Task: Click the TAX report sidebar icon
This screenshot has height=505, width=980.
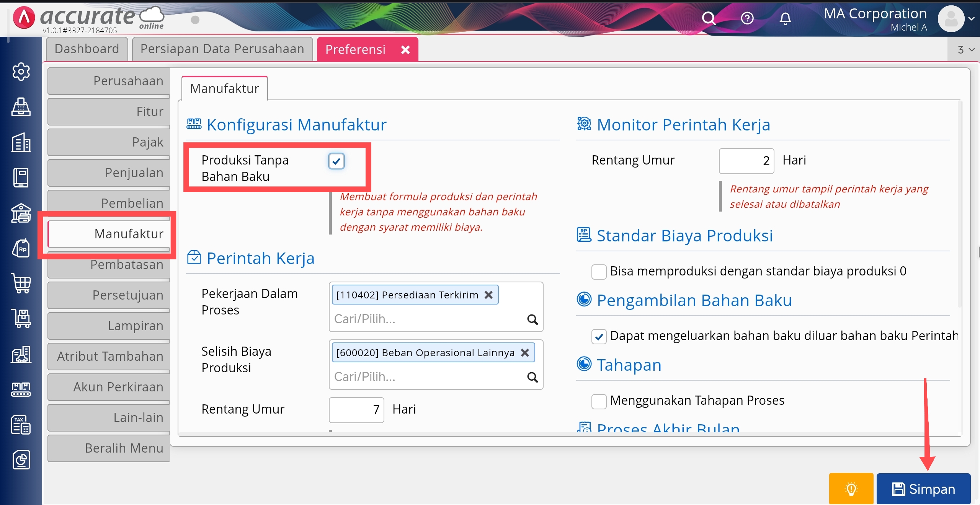Action: click(x=21, y=425)
